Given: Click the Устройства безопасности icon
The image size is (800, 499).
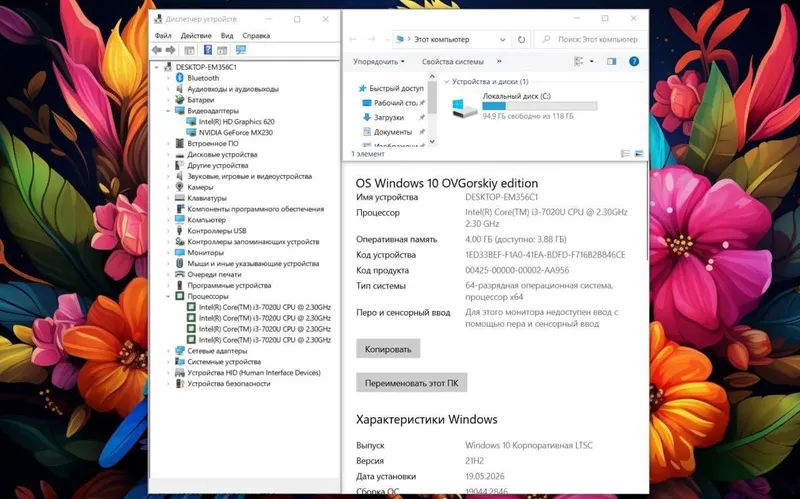Looking at the screenshot, I should [180, 383].
